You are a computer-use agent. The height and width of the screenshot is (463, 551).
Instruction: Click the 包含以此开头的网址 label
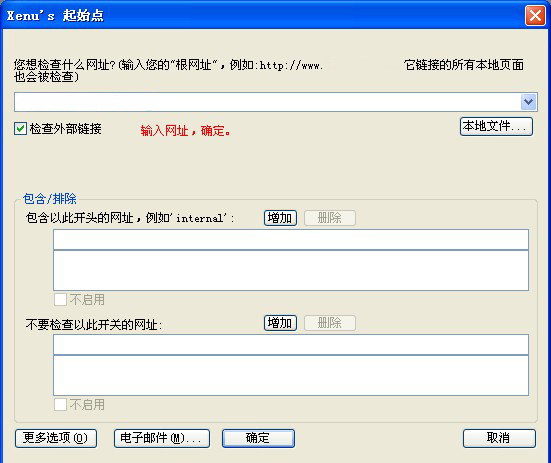point(130,218)
